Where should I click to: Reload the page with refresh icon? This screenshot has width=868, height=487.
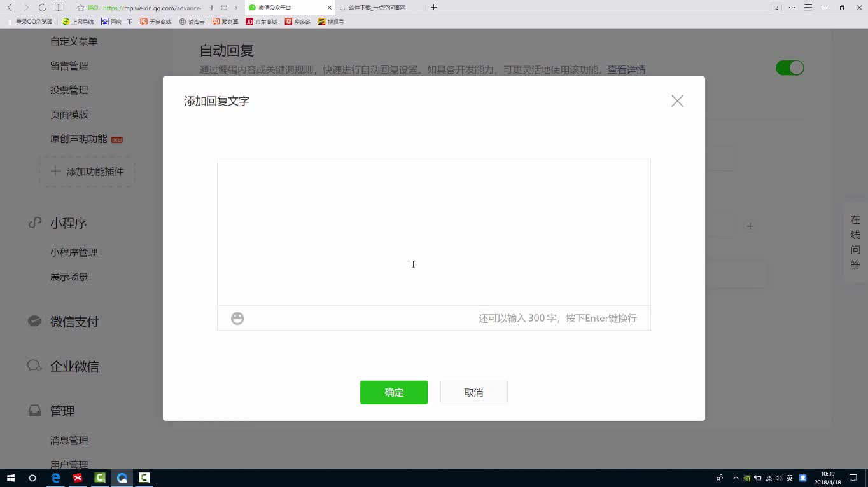click(41, 7)
